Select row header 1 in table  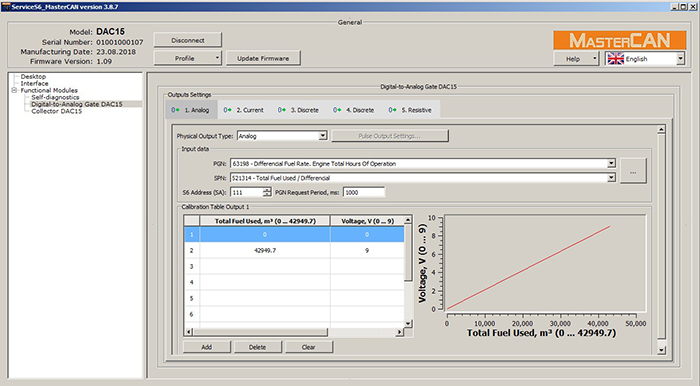[192, 234]
